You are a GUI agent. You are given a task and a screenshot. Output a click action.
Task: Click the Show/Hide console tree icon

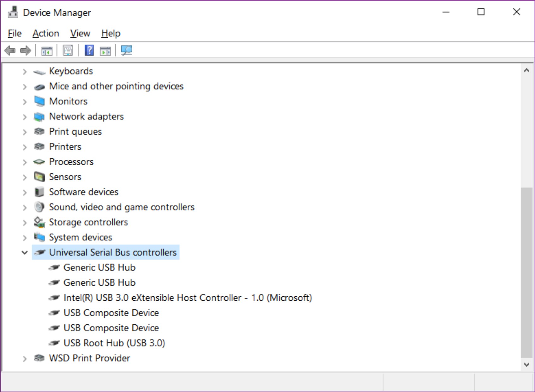pyautogui.click(x=47, y=51)
